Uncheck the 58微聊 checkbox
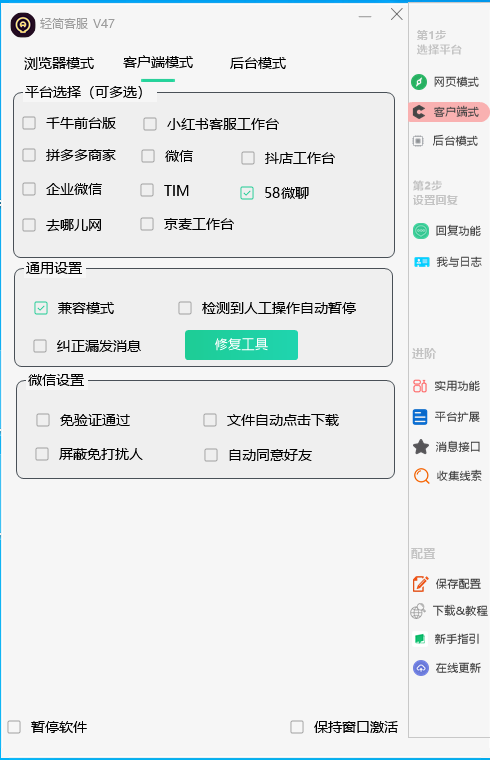Screen dimensions: 490x760 click(247, 193)
